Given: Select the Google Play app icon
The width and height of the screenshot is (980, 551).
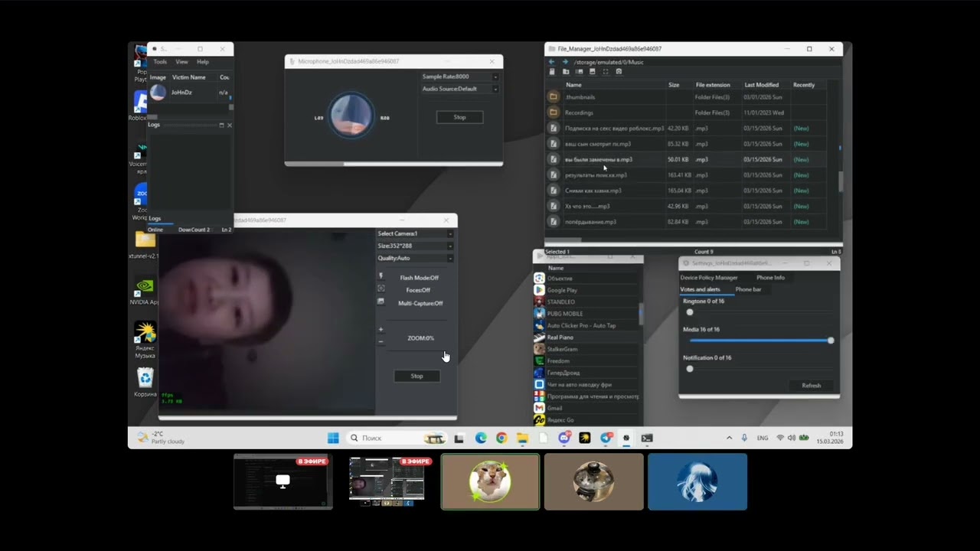Looking at the screenshot, I should (539, 290).
